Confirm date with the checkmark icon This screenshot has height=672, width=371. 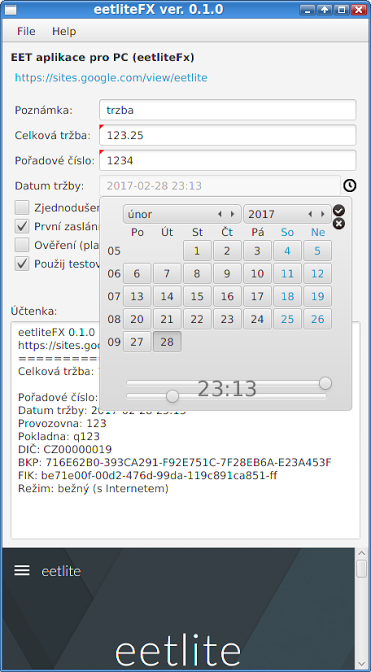[338, 210]
